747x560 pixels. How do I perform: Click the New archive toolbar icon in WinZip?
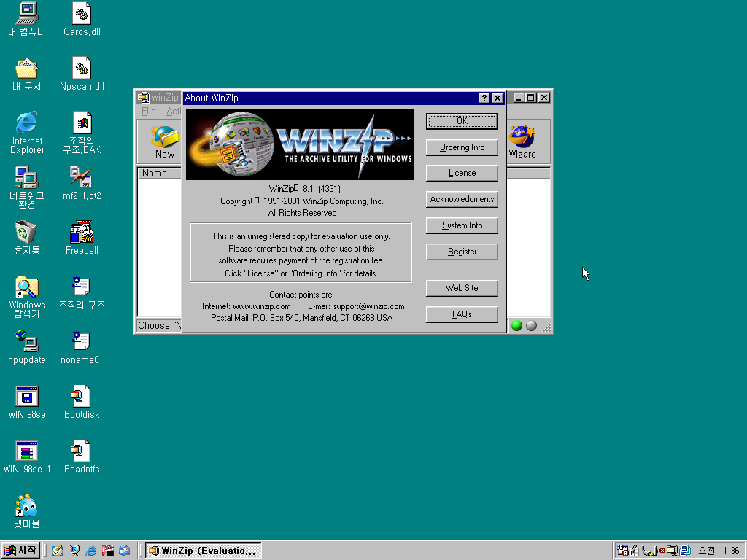(164, 141)
